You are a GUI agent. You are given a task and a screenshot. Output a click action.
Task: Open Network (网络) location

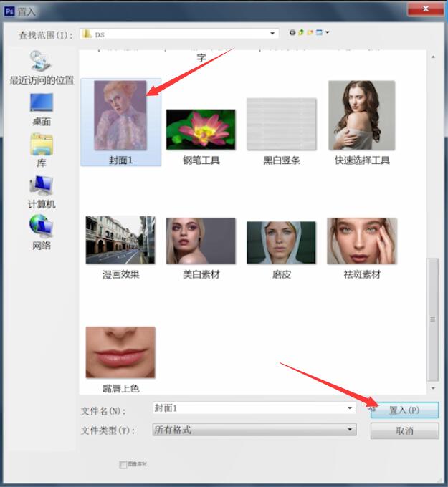point(42,233)
